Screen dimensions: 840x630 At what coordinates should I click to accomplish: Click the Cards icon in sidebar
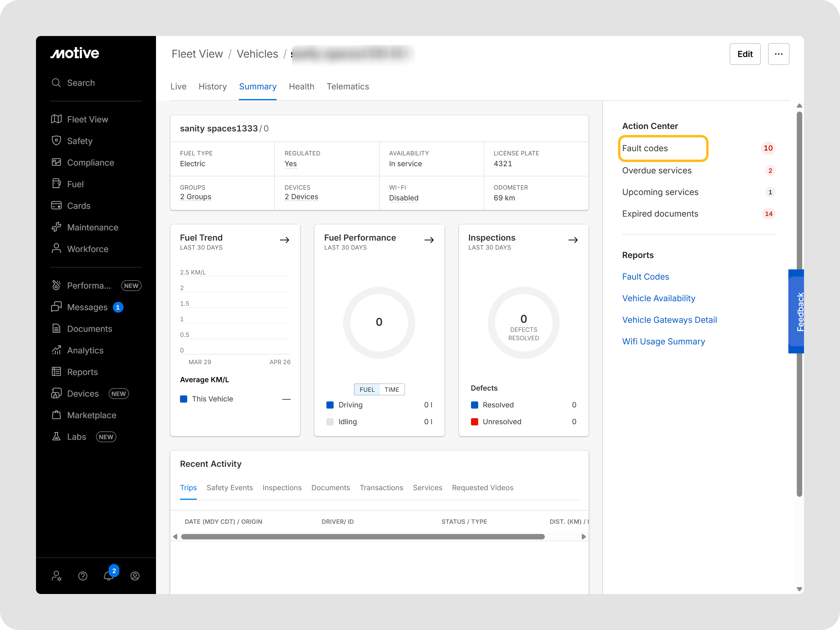(56, 205)
